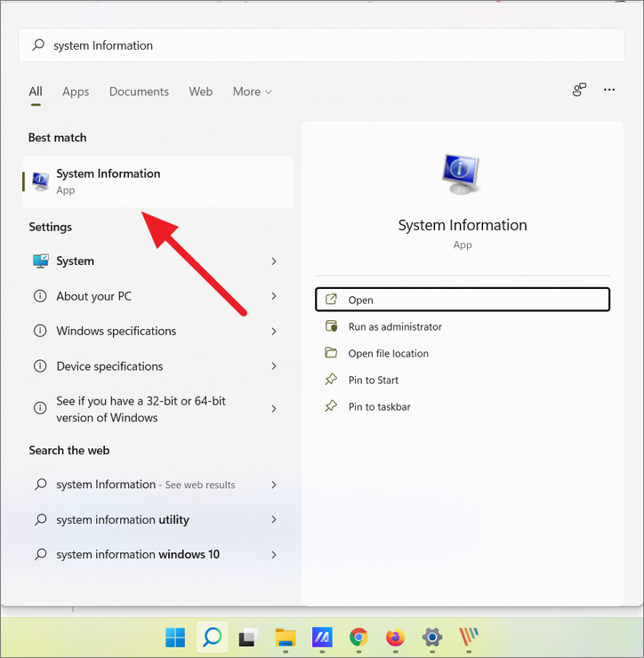Click the taskbar Search icon
The image size is (644, 658).
(212, 638)
